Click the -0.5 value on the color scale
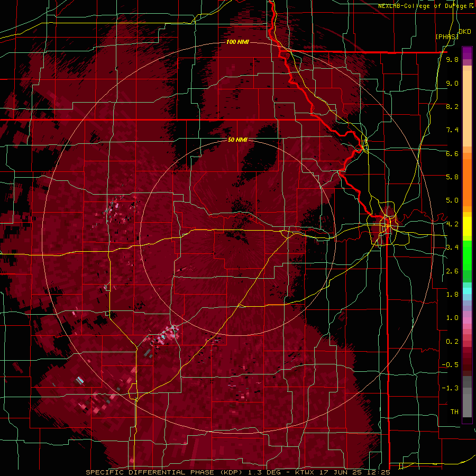The width and height of the screenshot is (476, 476). 450,365
